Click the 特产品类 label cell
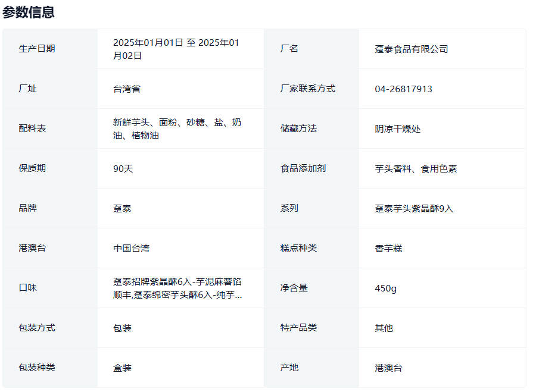Image resolution: width=536 pixels, height=392 pixels. [298, 328]
